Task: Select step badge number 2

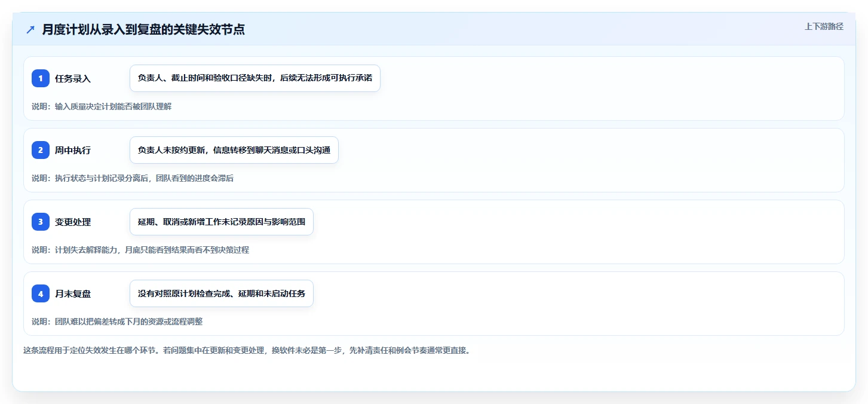Action: pyautogui.click(x=41, y=150)
